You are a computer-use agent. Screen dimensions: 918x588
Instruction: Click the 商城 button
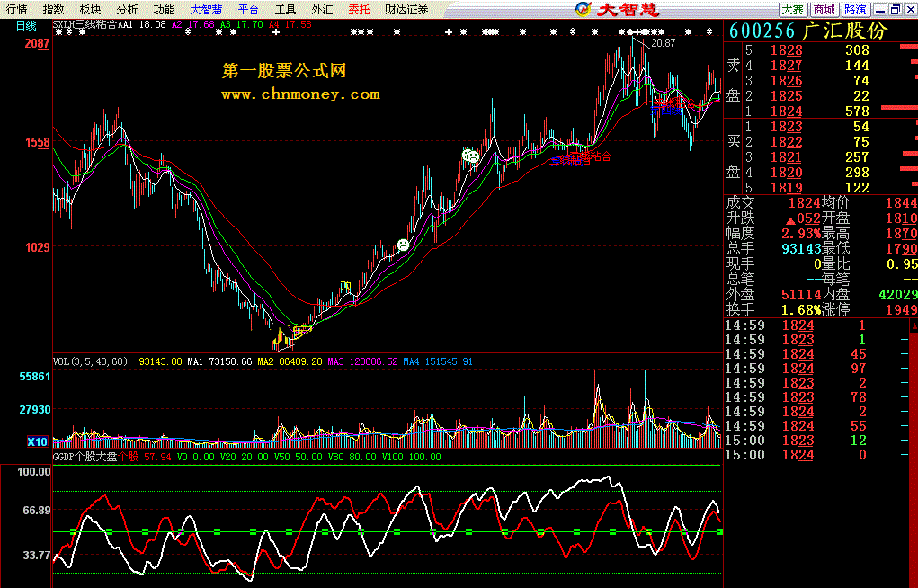pos(824,9)
